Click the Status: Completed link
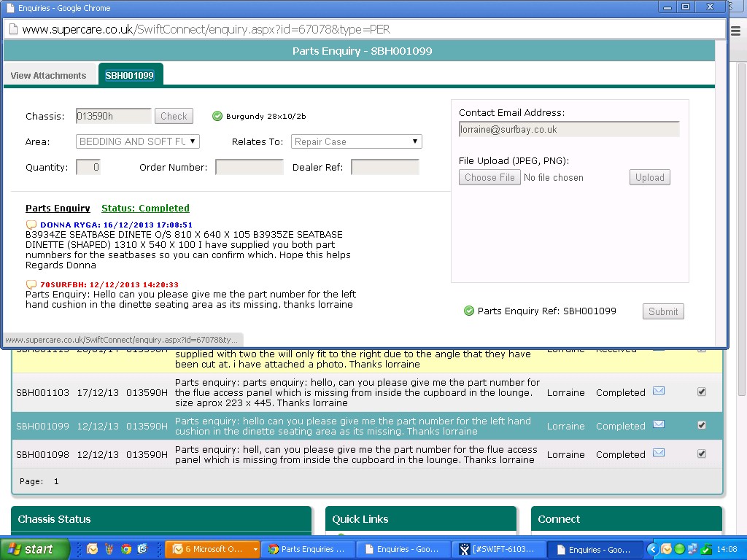Screen dimensions: 747x560 coord(145,208)
